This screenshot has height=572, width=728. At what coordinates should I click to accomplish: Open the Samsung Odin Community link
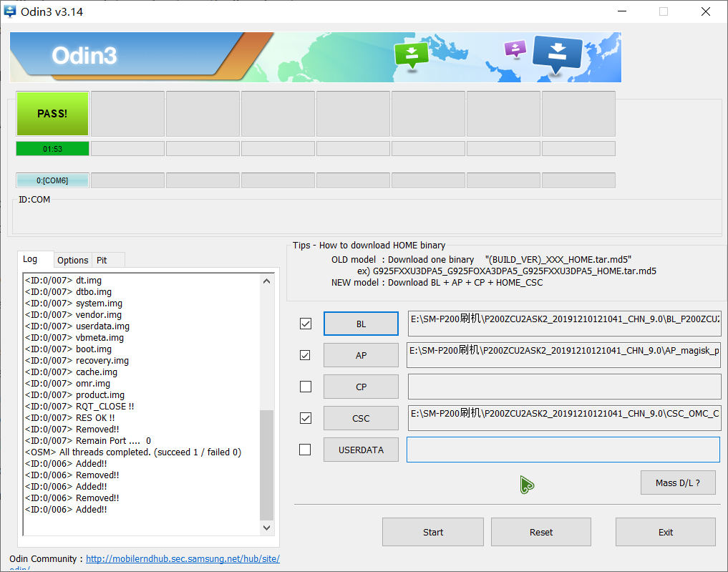tap(183, 558)
